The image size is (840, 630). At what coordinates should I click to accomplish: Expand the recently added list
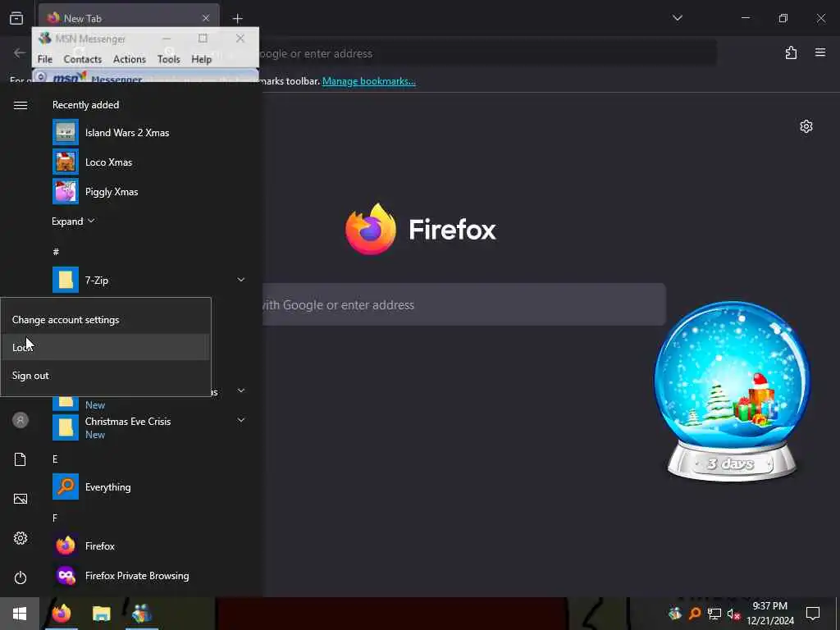(x=73, y=221)
